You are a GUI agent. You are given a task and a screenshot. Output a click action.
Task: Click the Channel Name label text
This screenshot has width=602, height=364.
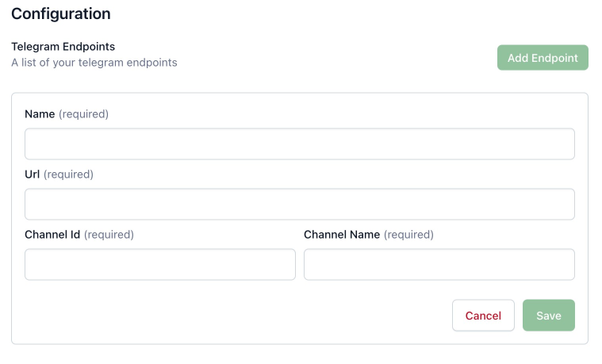click(x=342, y=235)
